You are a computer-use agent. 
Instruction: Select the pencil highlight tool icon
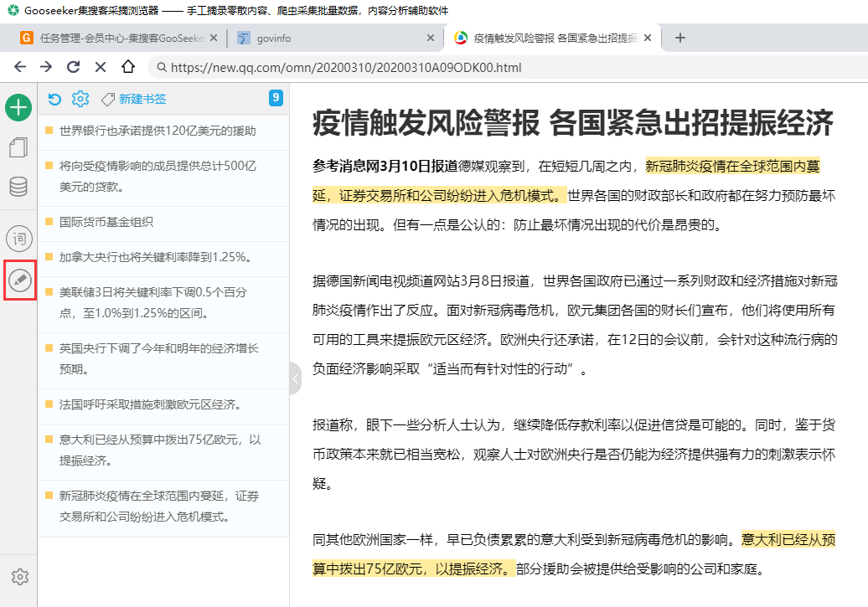coord(20,280)
